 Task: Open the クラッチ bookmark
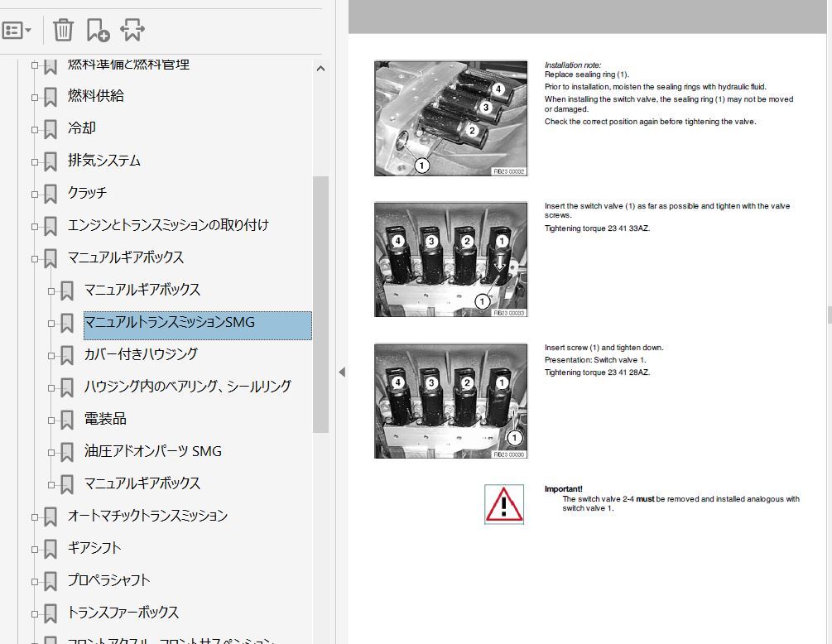(87, 193)
